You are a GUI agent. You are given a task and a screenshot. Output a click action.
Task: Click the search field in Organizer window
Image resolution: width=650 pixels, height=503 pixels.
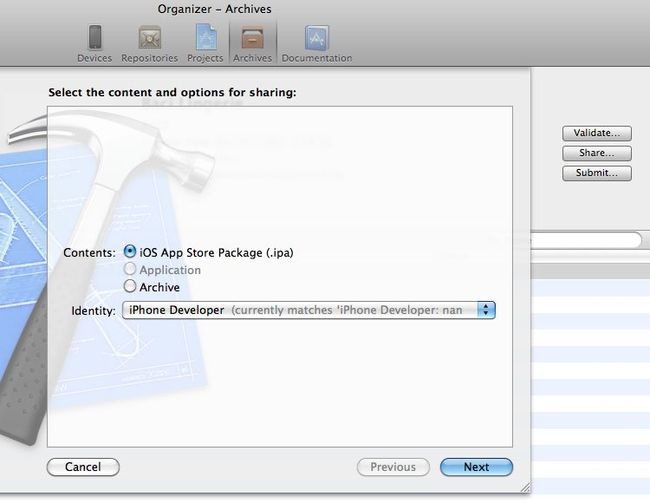pyautogui.click(x=586, y=240)
